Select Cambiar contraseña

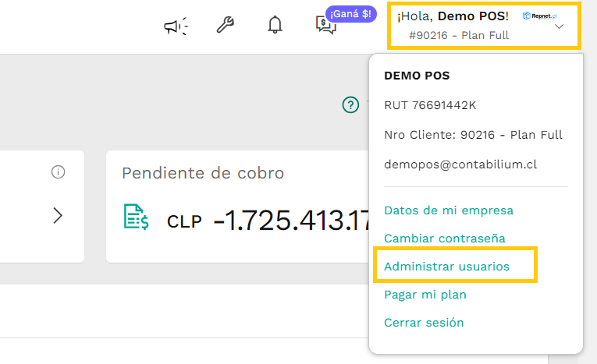tap(445, 239)
